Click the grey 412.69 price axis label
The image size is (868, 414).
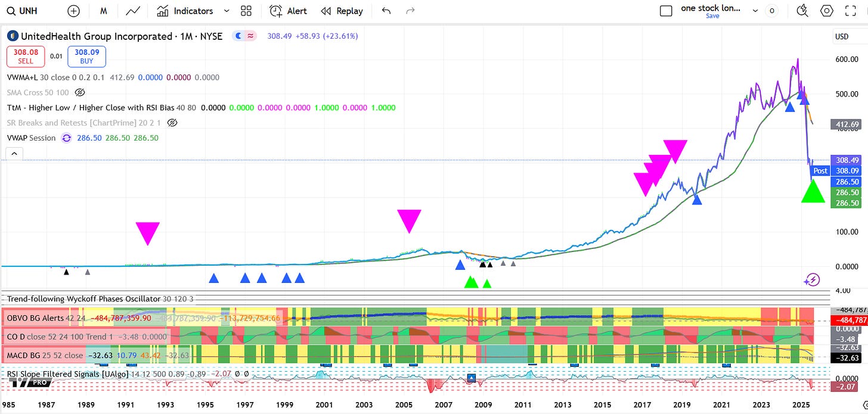point(847,124)
